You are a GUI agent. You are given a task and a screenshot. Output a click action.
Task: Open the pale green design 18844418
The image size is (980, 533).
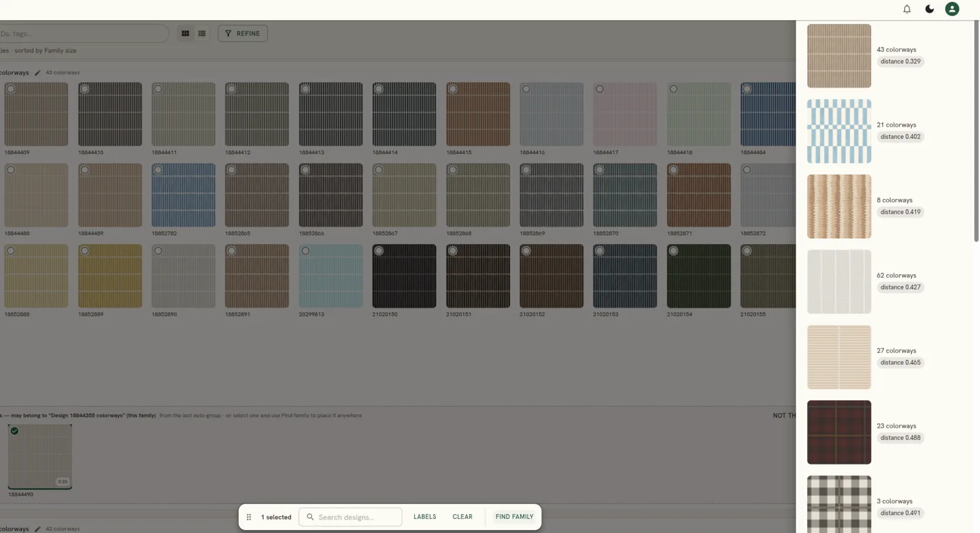click(699, 114)
